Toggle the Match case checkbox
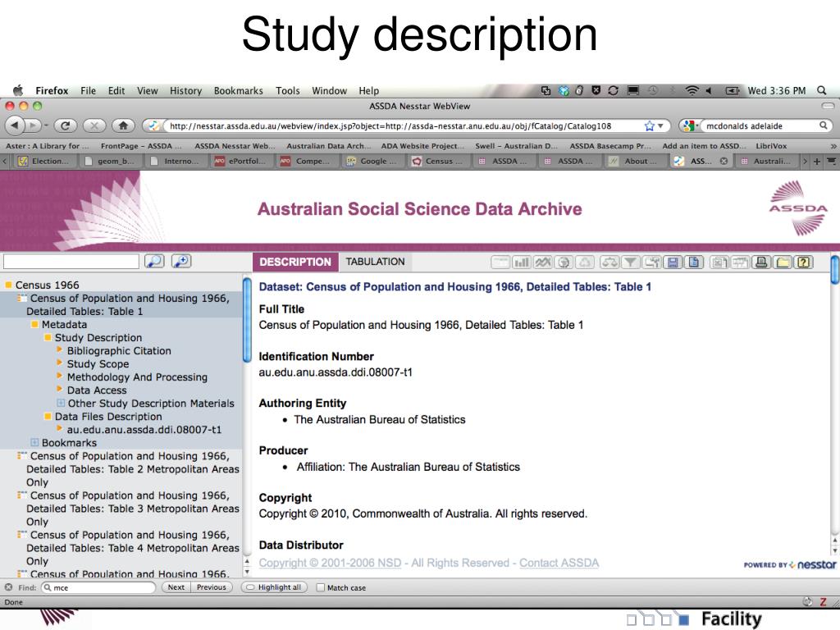840x630 pixels. pos(321,587)
